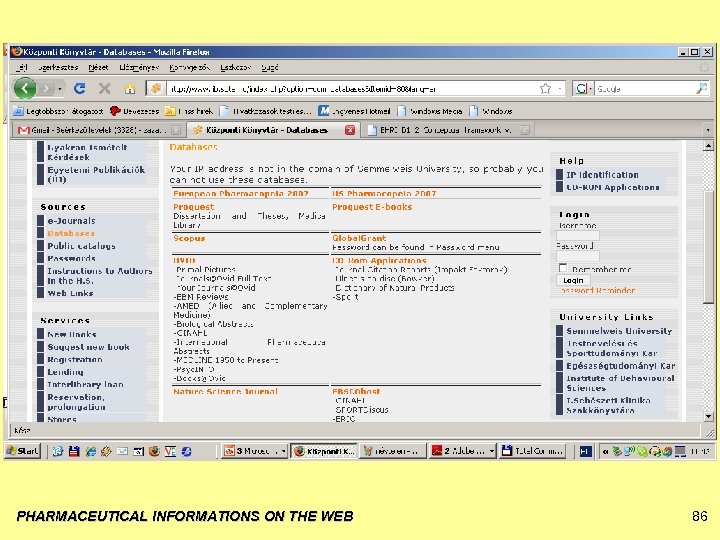
Task: Open the EBSCOhost link
Action: (x=356, y=392)
